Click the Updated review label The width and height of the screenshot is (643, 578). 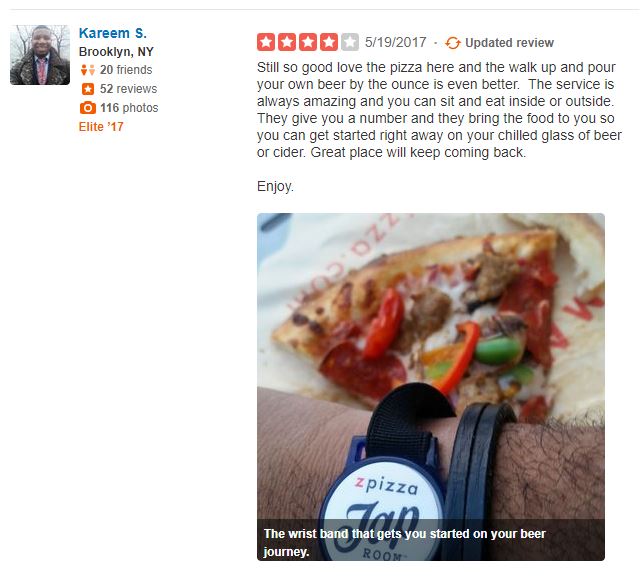click(509, 43)
